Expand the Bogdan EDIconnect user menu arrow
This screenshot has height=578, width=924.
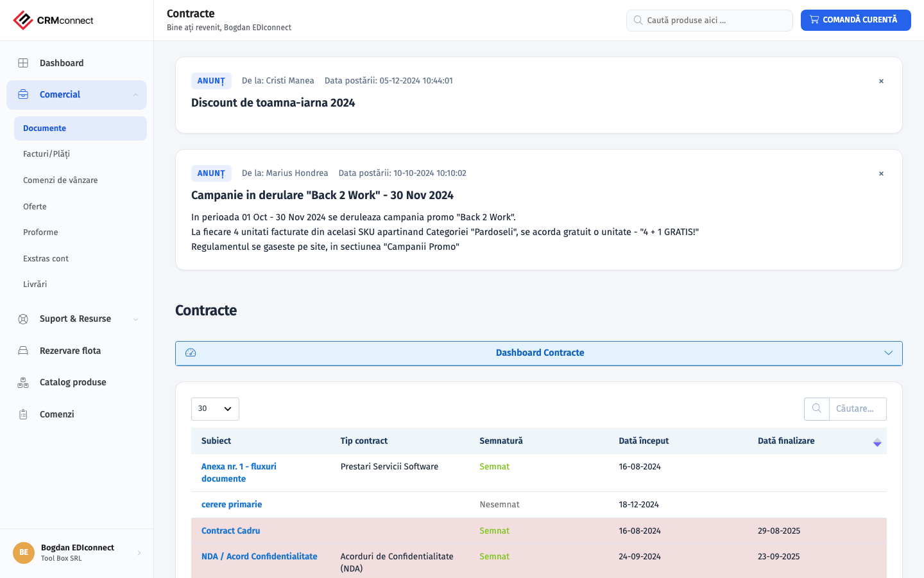(x=139, y=553)
